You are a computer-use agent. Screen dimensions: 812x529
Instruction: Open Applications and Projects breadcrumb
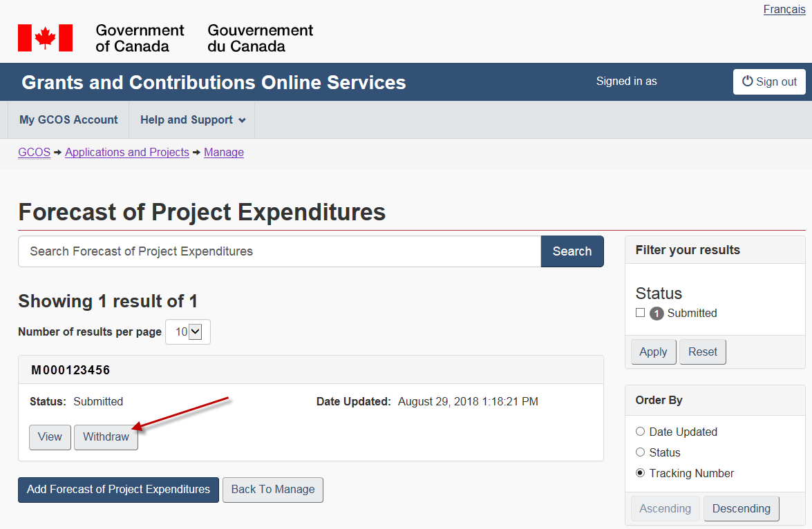pos(126,153)
